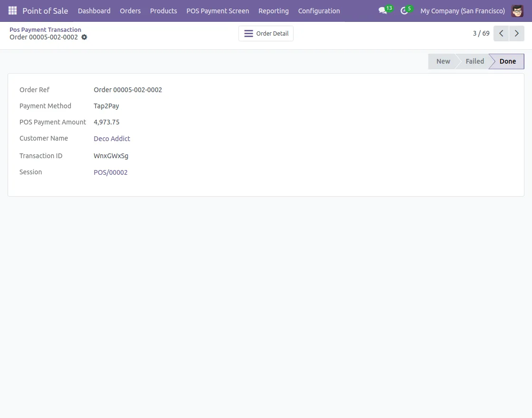532x418 pixels.
Task: Switch to the Dashboard menu
Action: point(94,10)
